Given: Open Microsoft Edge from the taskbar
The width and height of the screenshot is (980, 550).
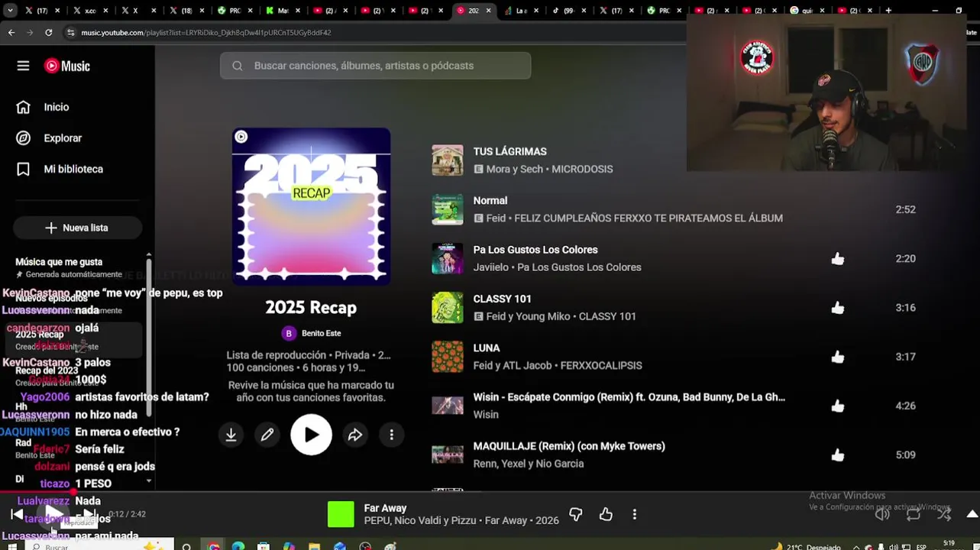Looking at the screenshot, I should pos(238,546).
